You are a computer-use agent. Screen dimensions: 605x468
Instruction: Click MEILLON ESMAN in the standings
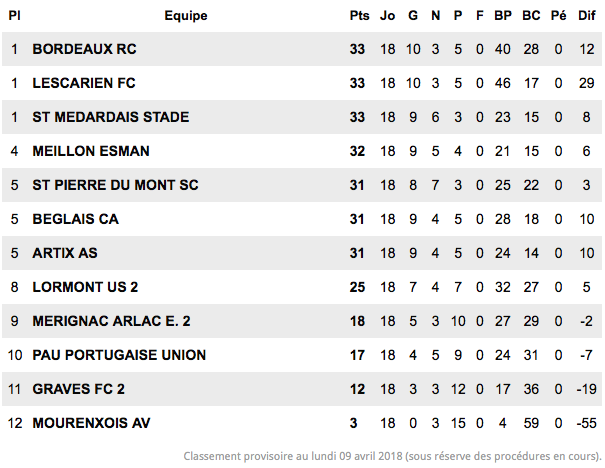pyautogui.click(x=91, y=151)
